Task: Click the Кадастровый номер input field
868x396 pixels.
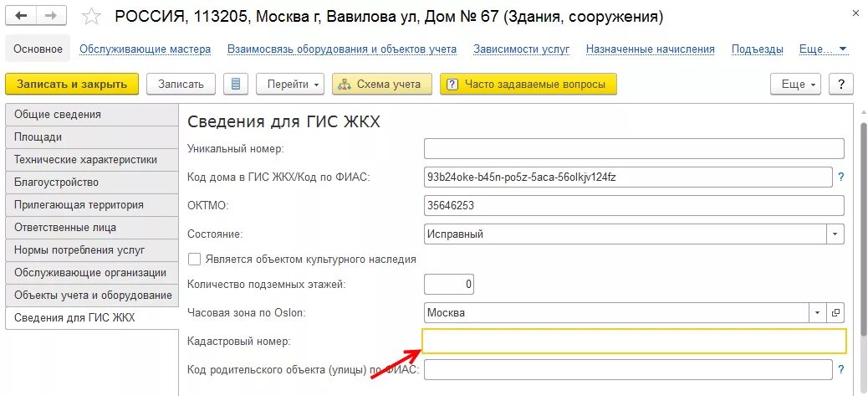Action: point(635,342)
